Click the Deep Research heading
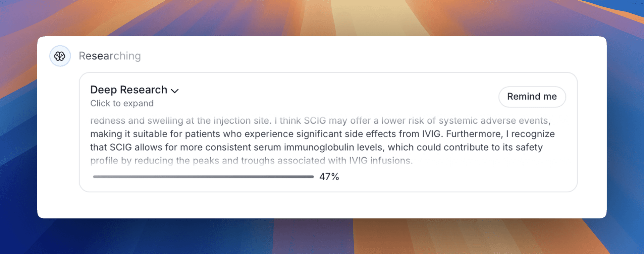 click(129, 90)
